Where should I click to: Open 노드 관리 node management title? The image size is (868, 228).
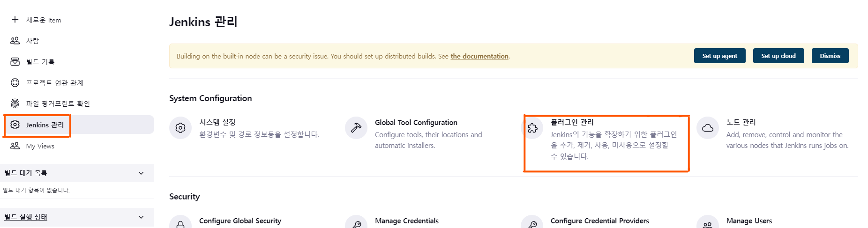tap(741, 122)
